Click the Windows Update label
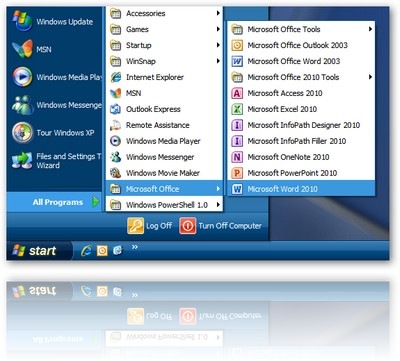 click(65, 22)
